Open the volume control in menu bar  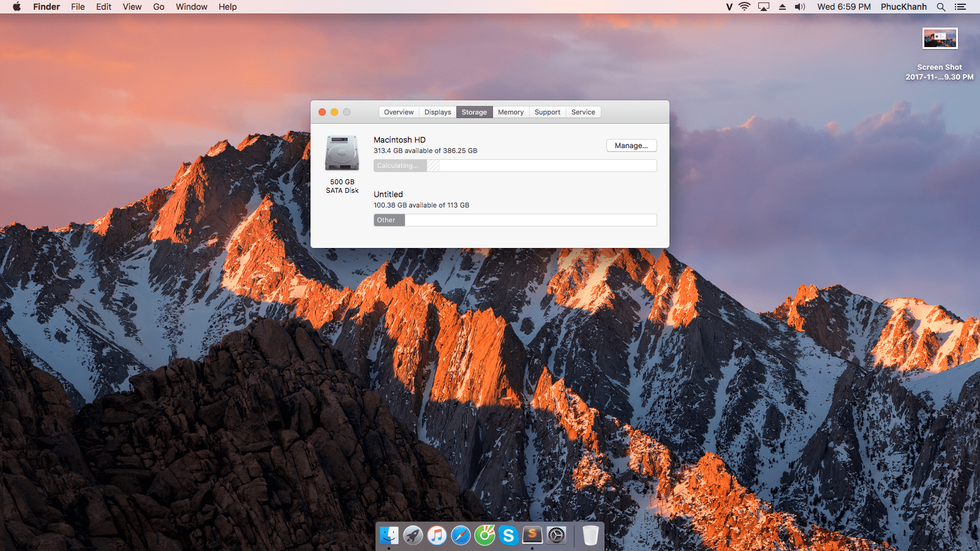tap(800, 7)
